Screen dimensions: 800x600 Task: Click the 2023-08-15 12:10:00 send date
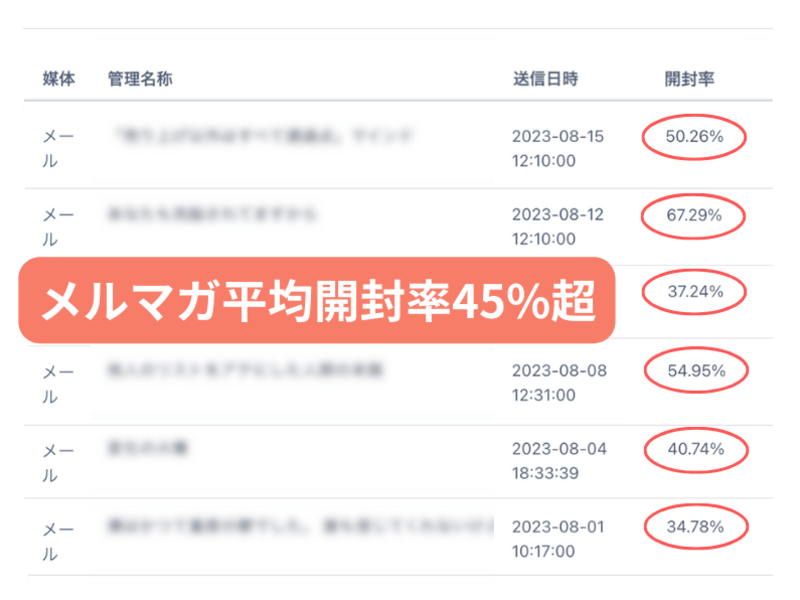pyautogui.click(x=558, y=148)
